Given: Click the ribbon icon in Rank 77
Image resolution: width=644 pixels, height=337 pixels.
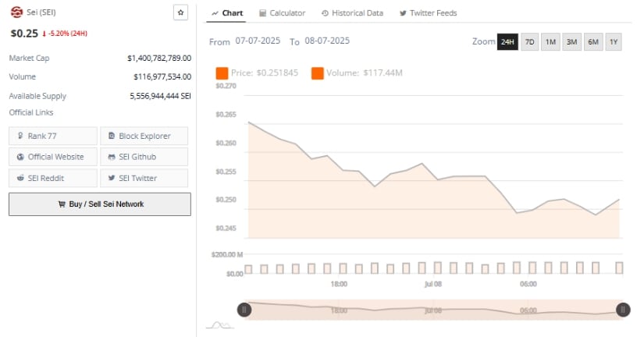Looking at the screenshot, I should pos(20,136).
